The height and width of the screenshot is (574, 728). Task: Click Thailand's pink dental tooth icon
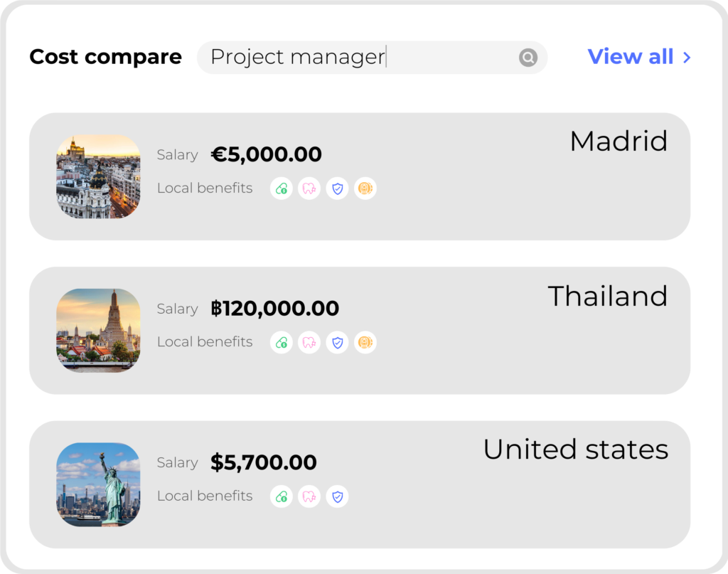[x=309, y=342]
